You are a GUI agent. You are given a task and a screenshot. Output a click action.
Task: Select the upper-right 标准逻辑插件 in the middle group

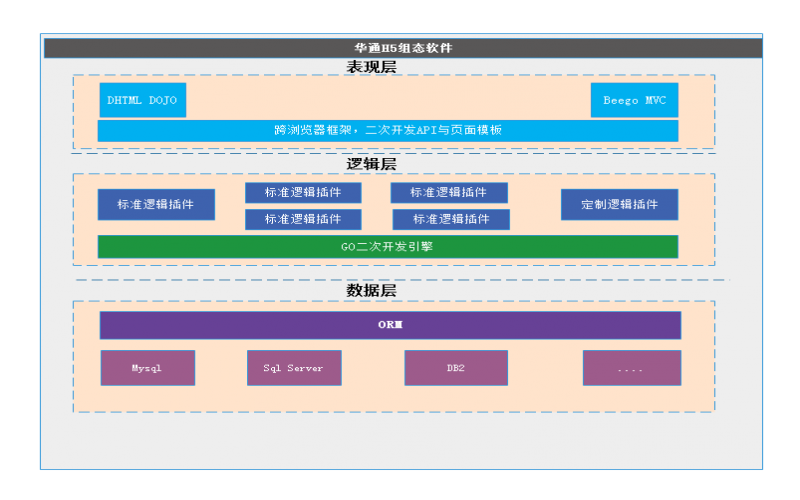pyautogui.click(x=449, y=192)
